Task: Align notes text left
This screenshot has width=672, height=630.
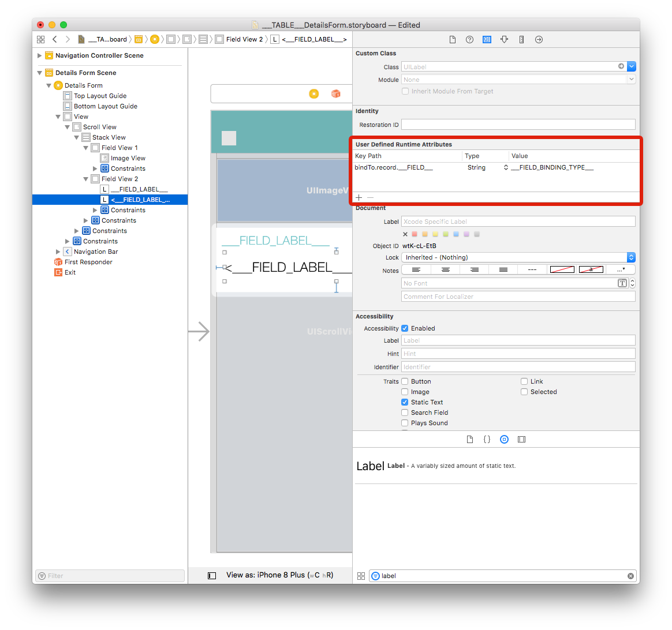Action: [x=416, y=270]
